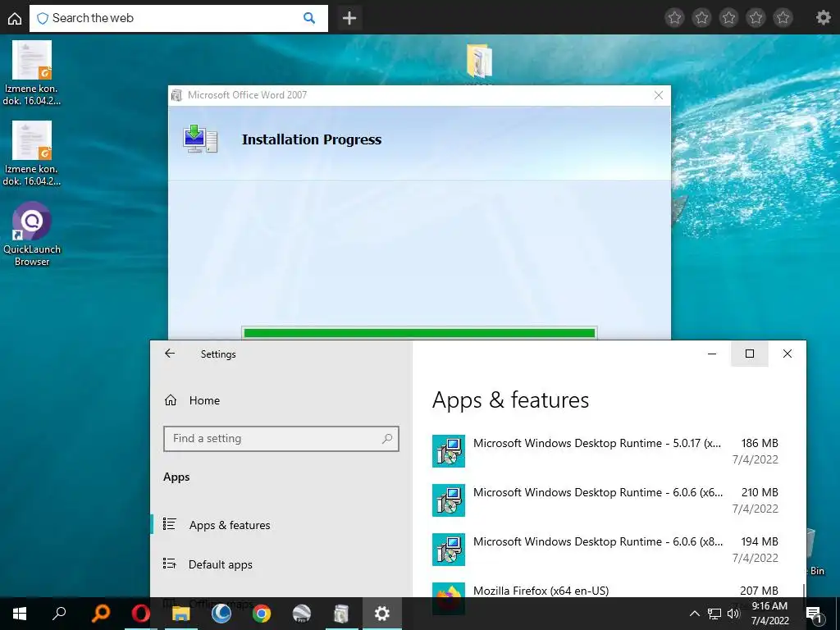Select Microsoft Windows Desktop Runtime 5.0.17 entry

605,451
